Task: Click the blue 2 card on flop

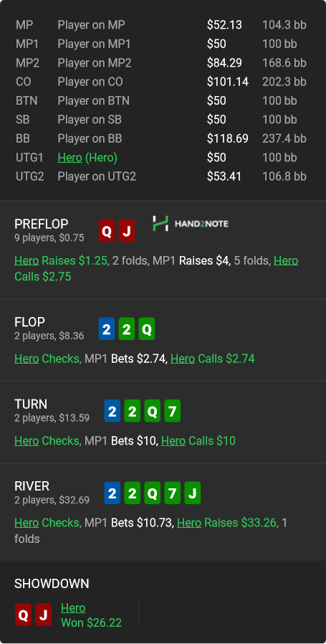Action: point(107,329)
